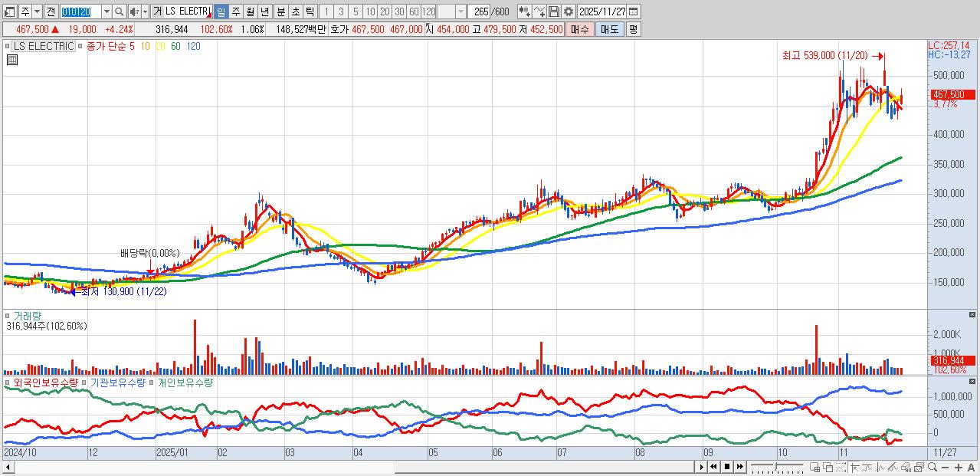Click the stock code input 010120
980x476 pixels.
pos(80,11)
